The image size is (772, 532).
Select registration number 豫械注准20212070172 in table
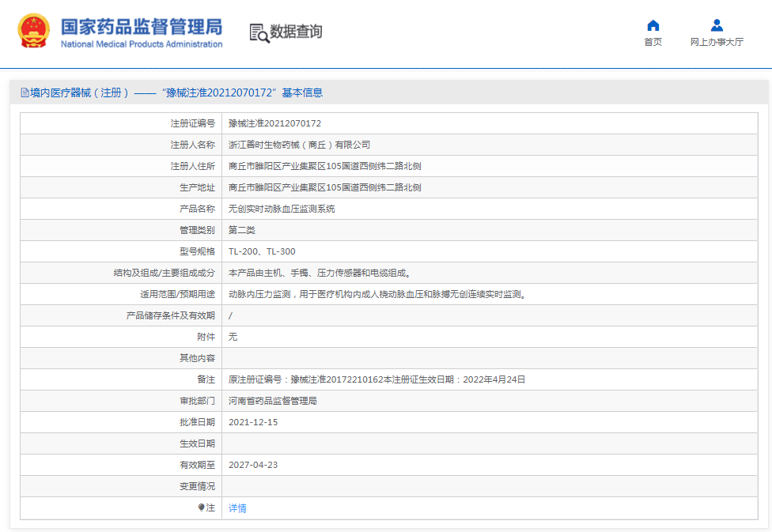tap(274, 123)
